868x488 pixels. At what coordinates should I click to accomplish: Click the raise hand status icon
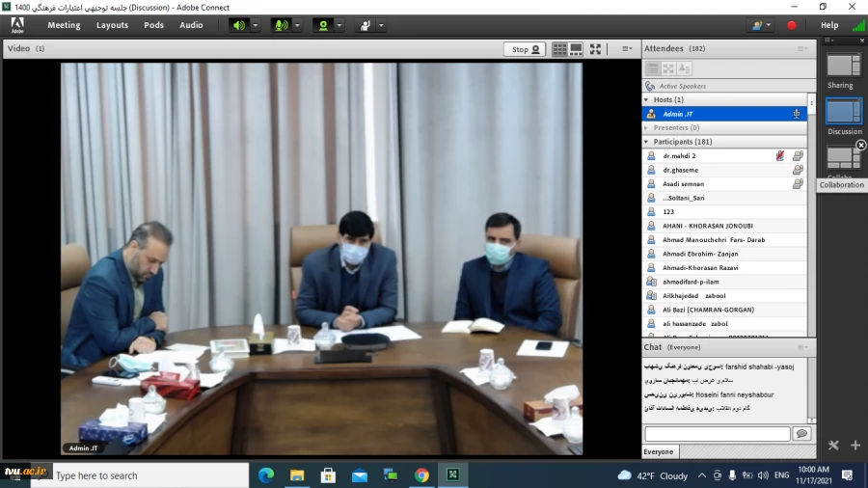366,25
